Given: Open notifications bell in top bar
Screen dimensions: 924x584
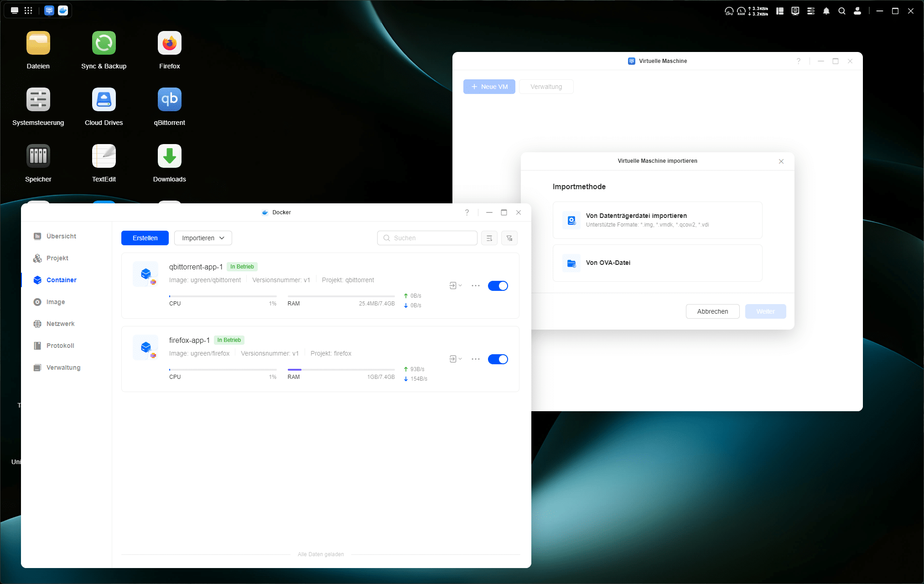Looking at the screenshot, I should [826, 11].
